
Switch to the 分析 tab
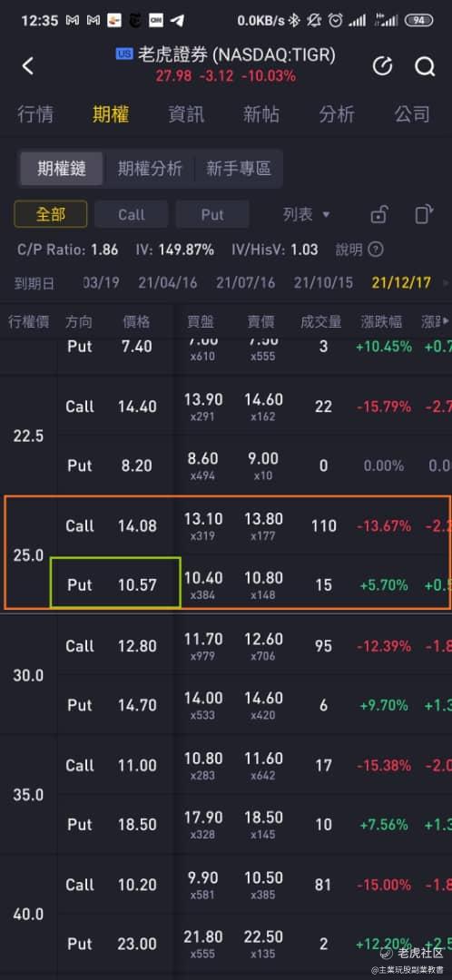point(337,114)
